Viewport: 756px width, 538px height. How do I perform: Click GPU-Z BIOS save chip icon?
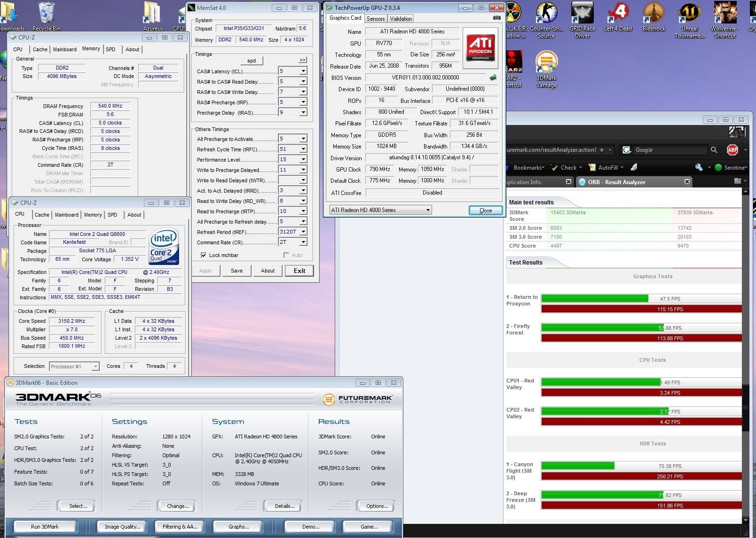[x=493, y=78]
